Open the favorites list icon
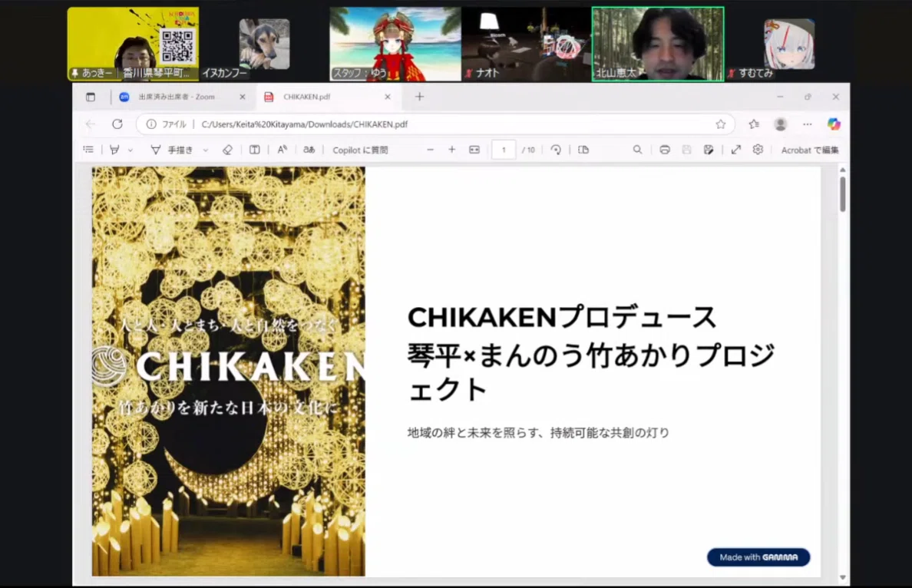 tap(754, 124)
